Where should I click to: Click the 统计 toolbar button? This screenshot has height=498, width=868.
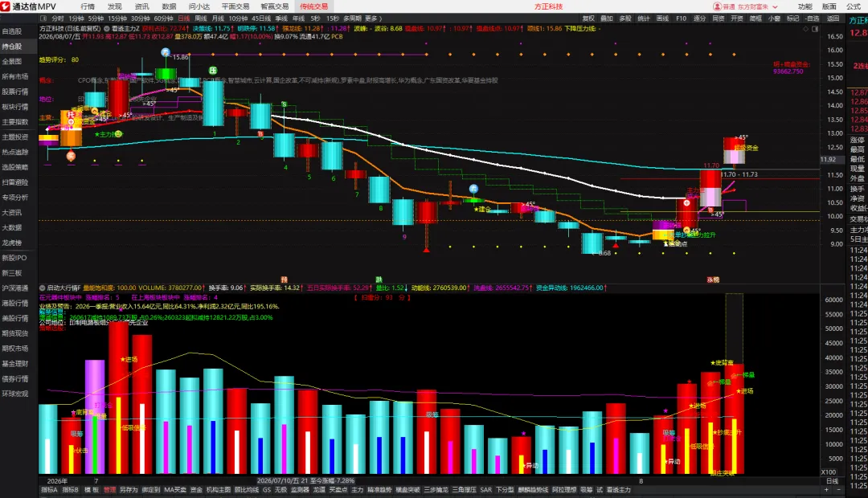click(644, 18)
